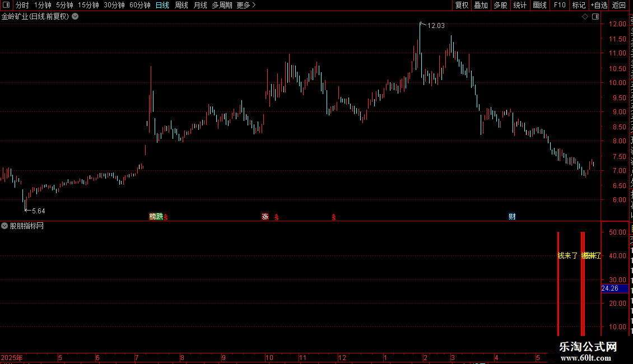
Task: Click the S signal marker near December
Action: [x=334, y=217]
